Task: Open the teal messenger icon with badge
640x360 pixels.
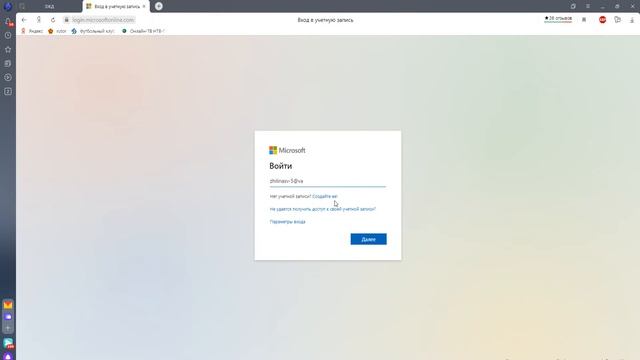Action: point(8,343)
